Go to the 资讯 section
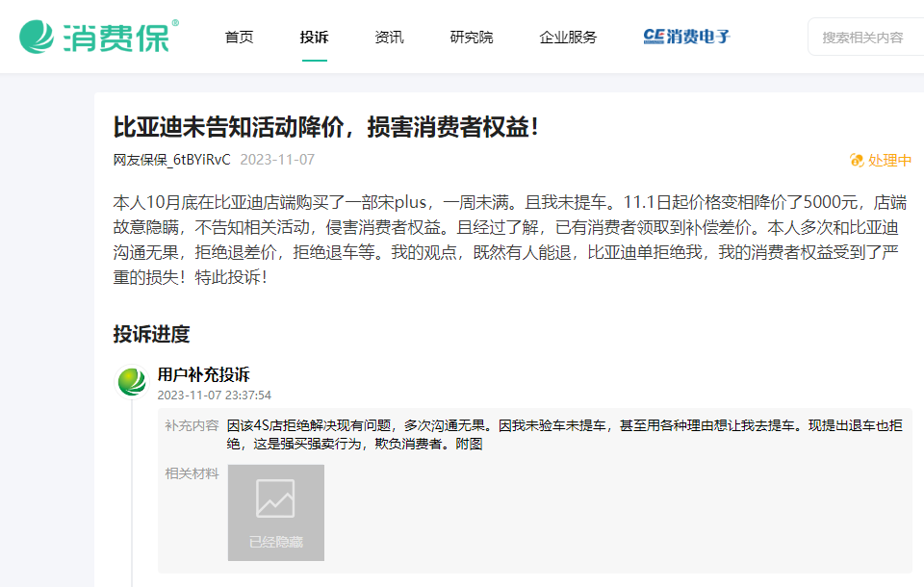Image resolution: width=924 pixels, height=587 pixels. point(389,38)
